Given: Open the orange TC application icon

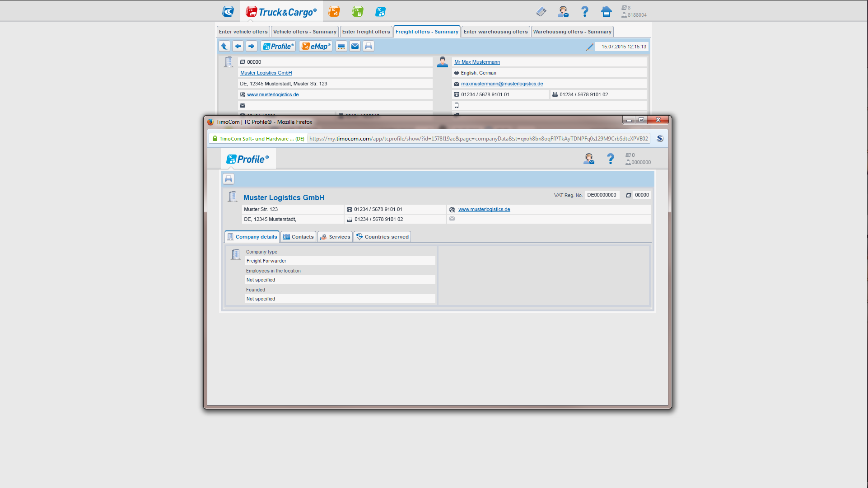Looking at the screenshot, I should coord(334,12).
